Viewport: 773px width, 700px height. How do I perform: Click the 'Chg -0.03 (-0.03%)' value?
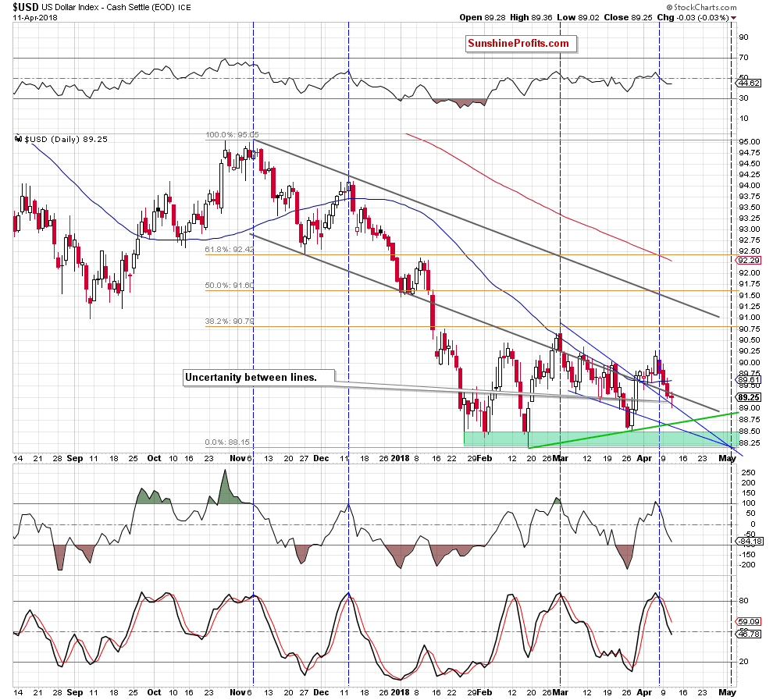click(693, 17)
